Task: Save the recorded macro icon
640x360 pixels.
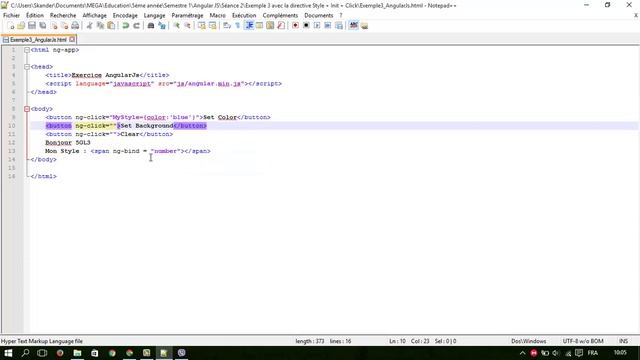Action: (338, 26)
